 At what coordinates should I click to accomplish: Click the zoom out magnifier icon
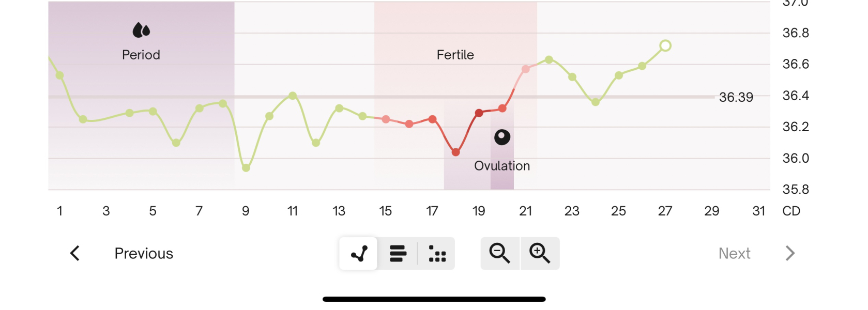coord(499,253)
